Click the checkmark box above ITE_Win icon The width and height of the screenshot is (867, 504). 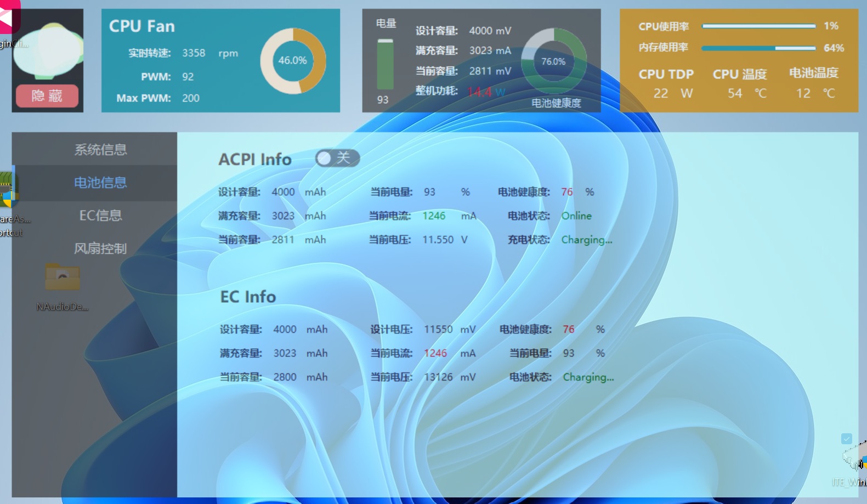point(846,439)
